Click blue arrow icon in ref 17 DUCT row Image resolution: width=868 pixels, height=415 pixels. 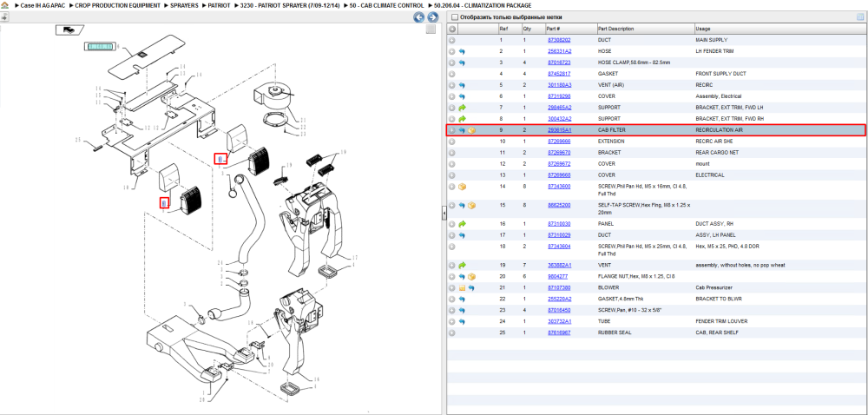463,235
